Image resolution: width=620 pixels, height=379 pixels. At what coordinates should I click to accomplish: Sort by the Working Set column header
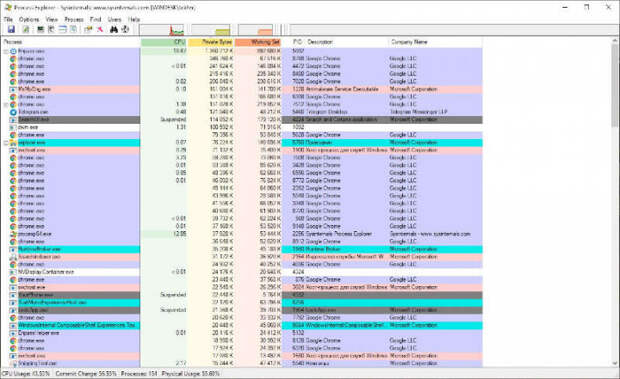tap(258, 42)
